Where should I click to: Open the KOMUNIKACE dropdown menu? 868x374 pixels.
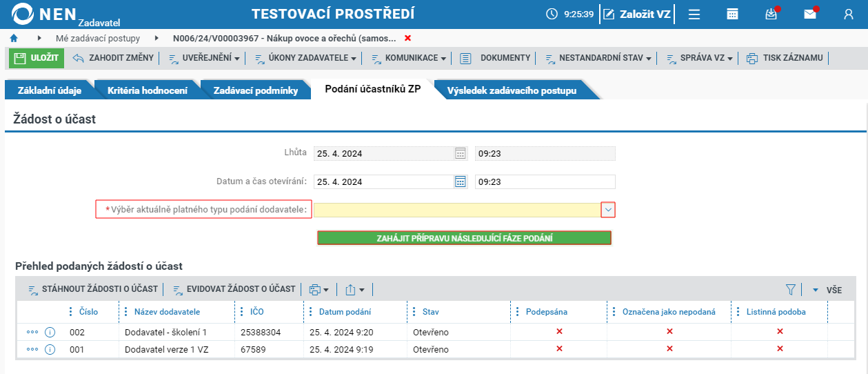[409, 58]
